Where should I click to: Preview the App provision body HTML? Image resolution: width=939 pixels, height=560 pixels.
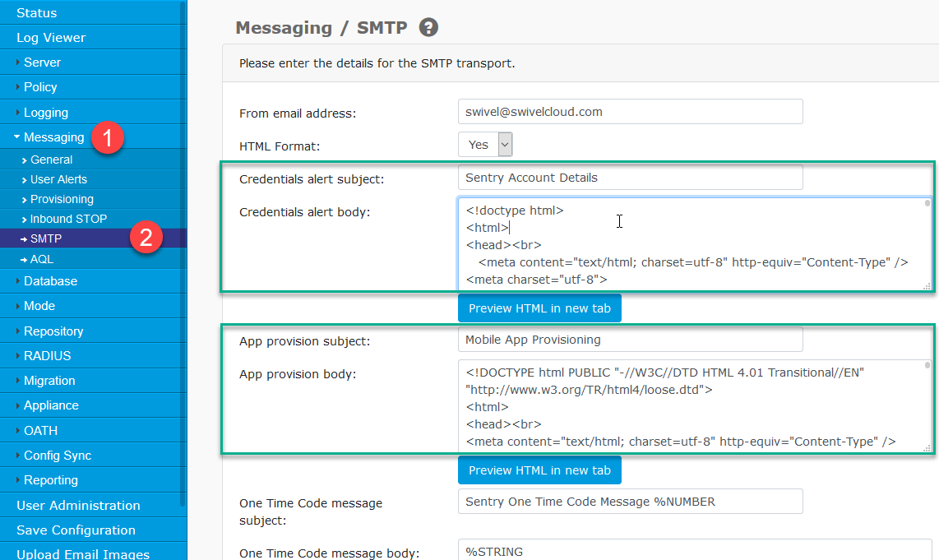coord(539,470)
